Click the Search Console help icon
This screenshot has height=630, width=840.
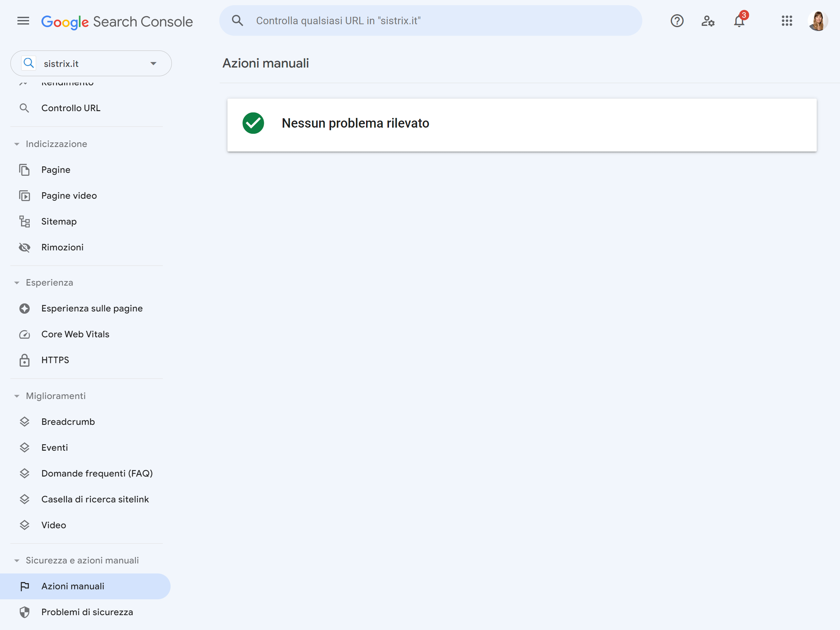(x=677, y=20)
